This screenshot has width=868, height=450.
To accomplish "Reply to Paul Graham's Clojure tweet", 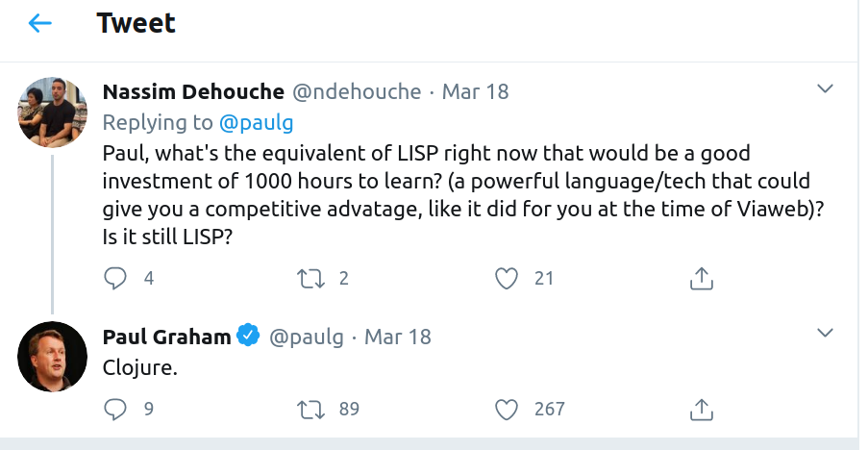I will [x=115, y=409].
